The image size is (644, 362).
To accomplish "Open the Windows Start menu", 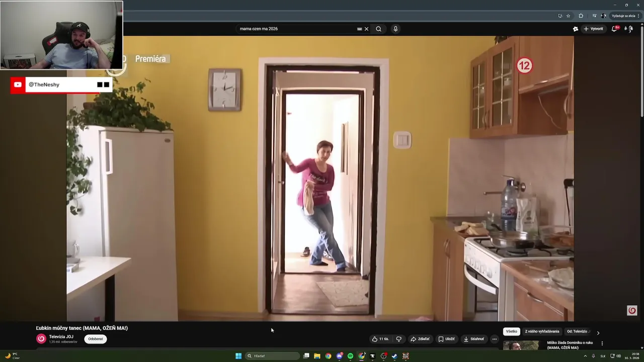I will point(238,356).
